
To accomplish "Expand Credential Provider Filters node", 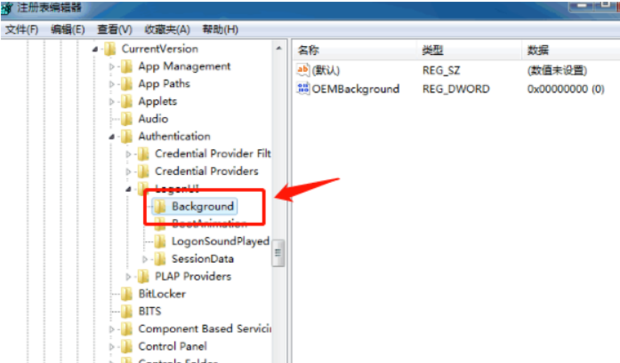I will point(128,154).
